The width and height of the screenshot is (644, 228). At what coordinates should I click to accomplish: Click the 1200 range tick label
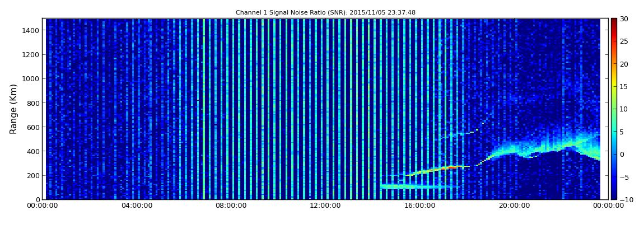[x=31, y=55]
